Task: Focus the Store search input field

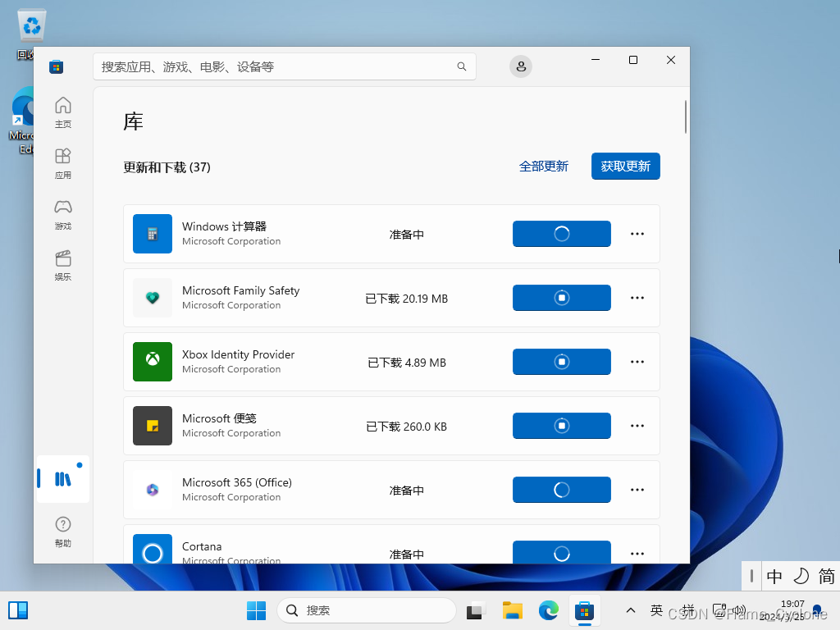Action: pyautogui.click(x=285, y=66)
